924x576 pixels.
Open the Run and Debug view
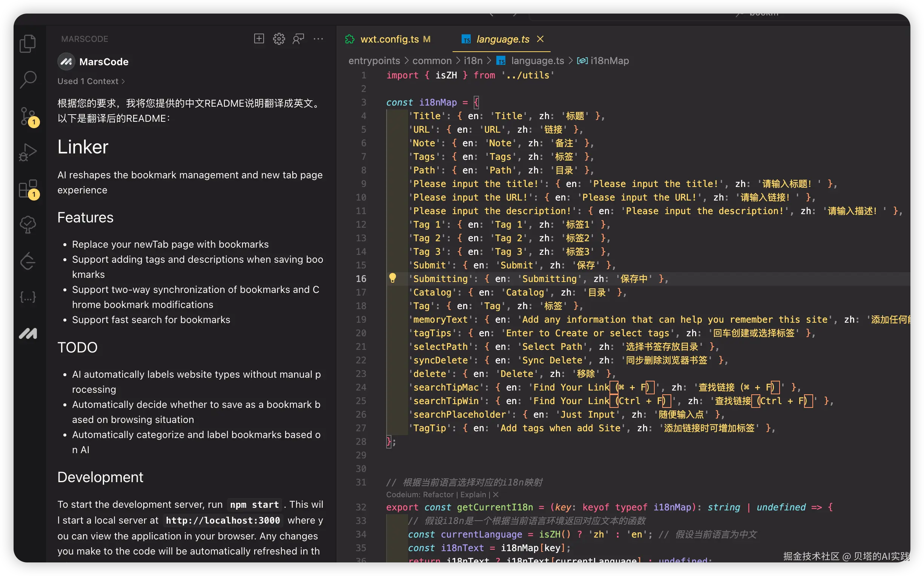point(28,152)
